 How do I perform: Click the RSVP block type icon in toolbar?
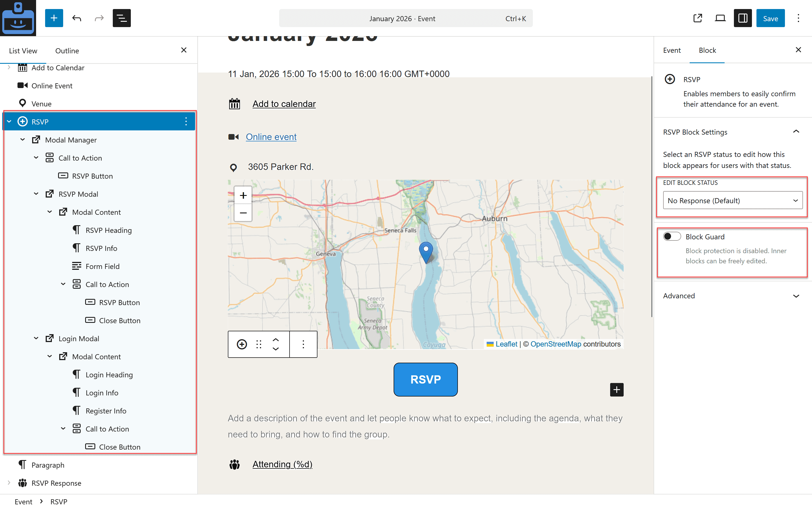[242, 344]
